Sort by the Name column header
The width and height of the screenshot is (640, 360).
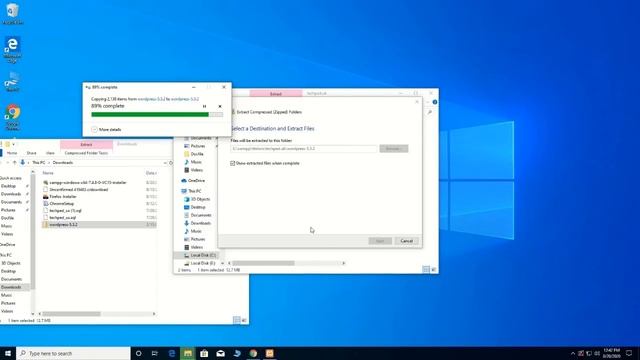[48, 173]
